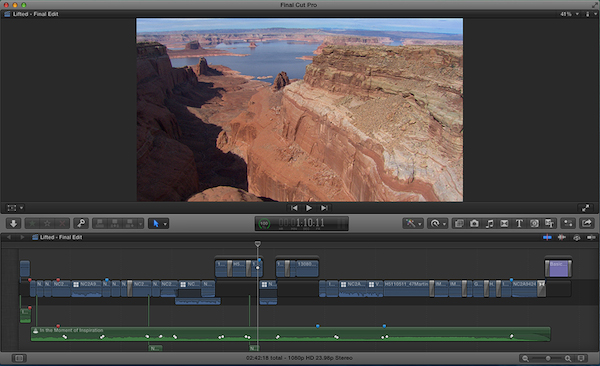This screenshot has width=600, height=366.
Task: Click the Lifted - Final Edit timeline title
Action: coord(61,237)
